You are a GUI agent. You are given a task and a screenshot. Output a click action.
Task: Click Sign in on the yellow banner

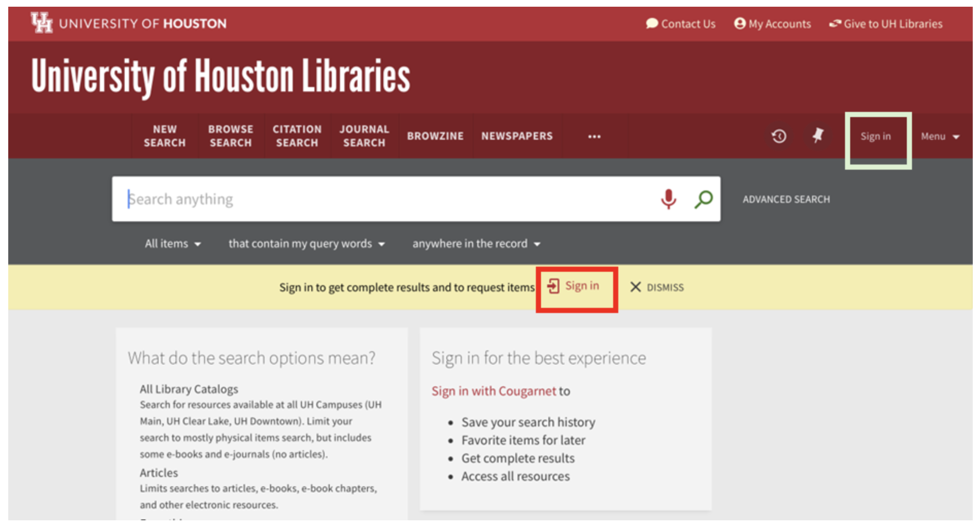pyautogui.click(x=573, y=286)
